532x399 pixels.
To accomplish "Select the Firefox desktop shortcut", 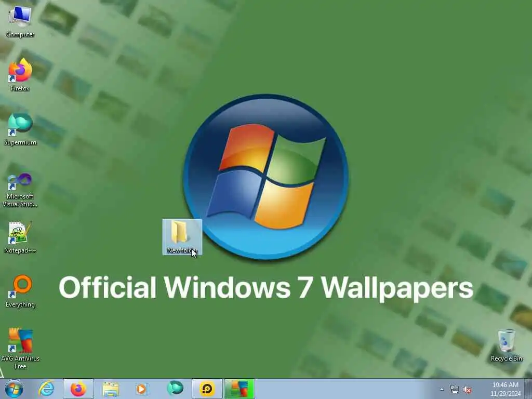I will click(20, 75).
